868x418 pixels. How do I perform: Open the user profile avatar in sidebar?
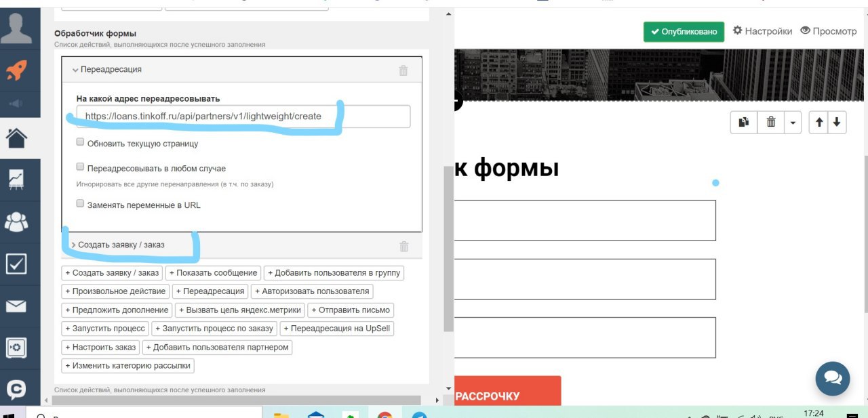point(16,27)
